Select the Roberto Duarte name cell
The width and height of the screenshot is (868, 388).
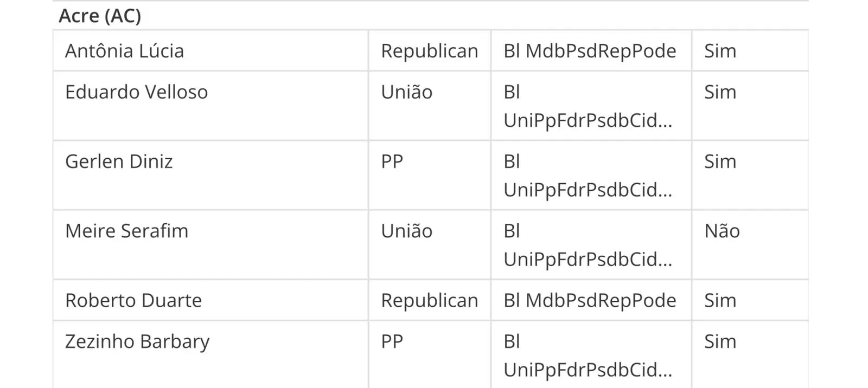[133, 300]
